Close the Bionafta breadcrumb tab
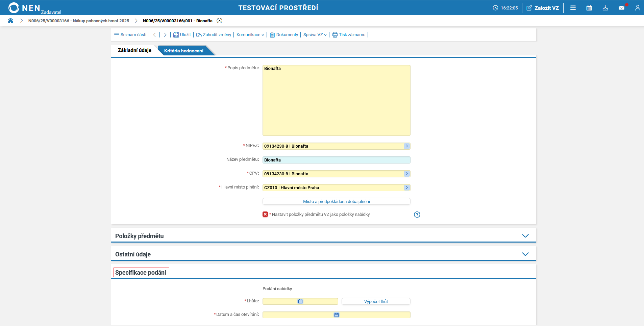Viewport: 644px width, 326px height. 220,21
